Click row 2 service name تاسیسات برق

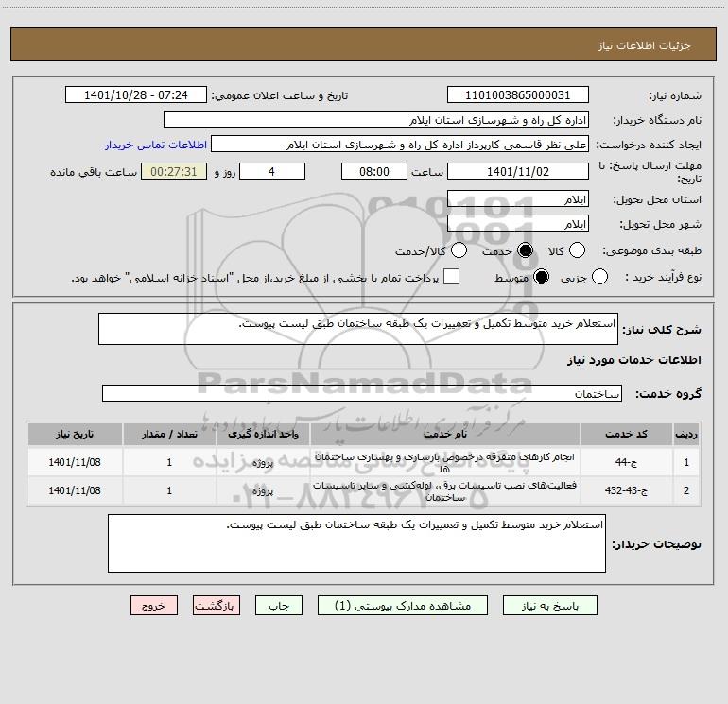coord(444,490)
